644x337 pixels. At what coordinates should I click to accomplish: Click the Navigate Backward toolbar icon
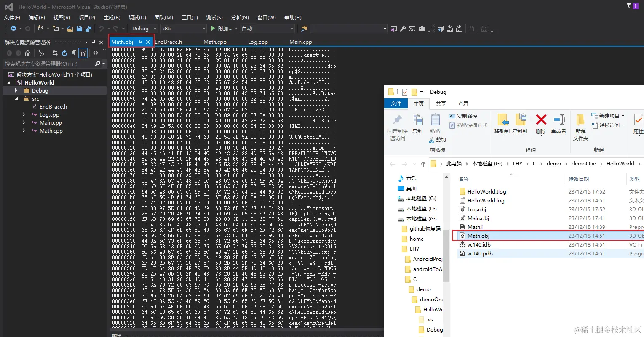pos(13,28)
